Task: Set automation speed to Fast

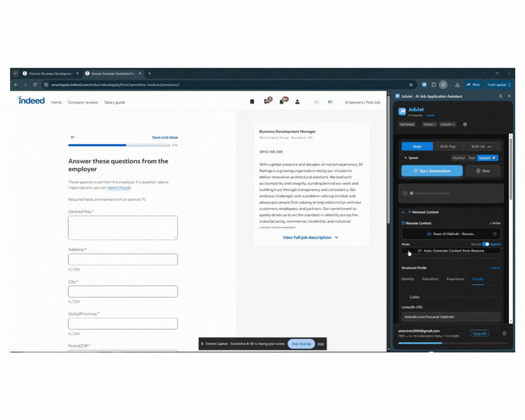Action: [x=472, y=157]
